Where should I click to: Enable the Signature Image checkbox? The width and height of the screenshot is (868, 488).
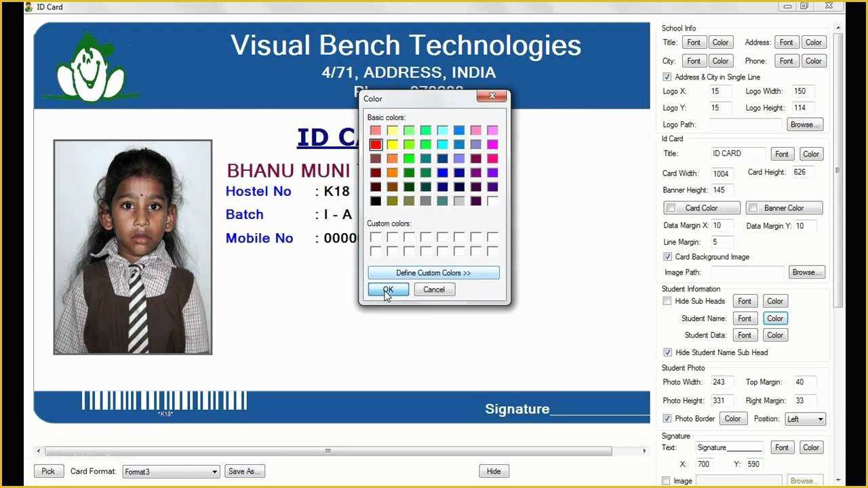tap(667, 481)
